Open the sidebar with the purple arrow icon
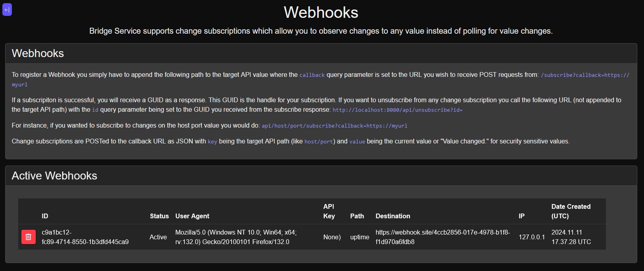 click(7, 10)
